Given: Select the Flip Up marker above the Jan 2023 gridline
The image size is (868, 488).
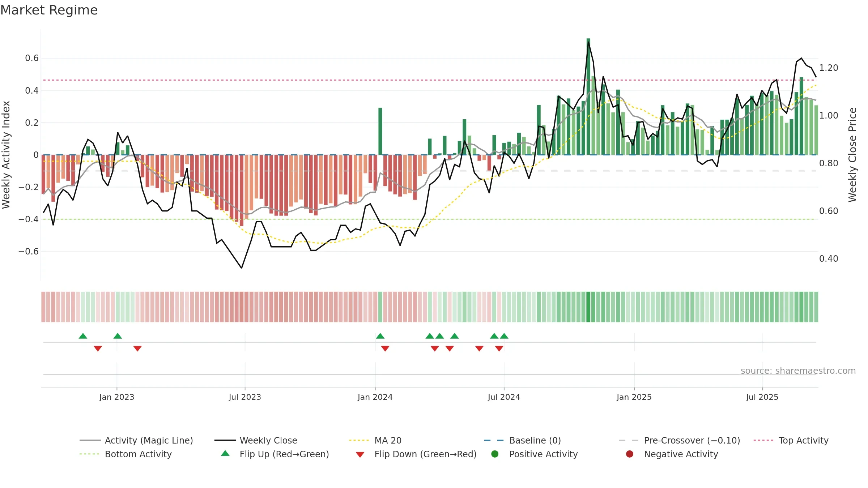Looking at the screenshot, I should click(118, 336).
